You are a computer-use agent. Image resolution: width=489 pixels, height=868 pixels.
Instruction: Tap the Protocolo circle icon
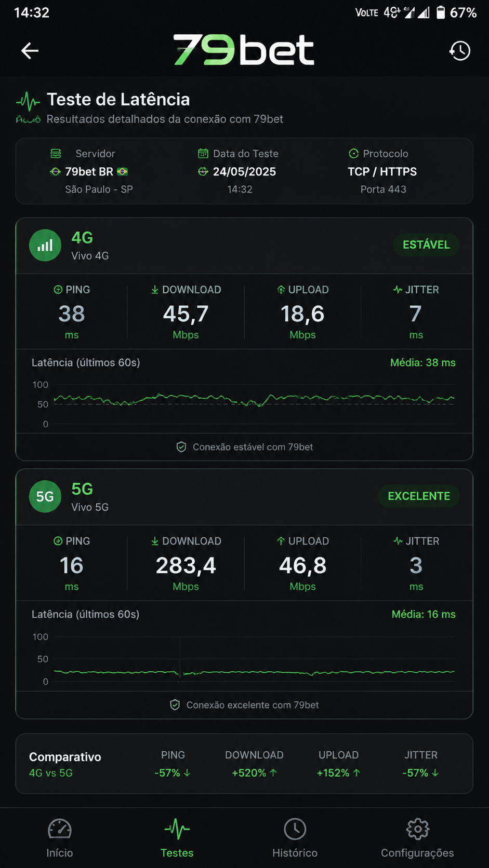tap(354, 154)
